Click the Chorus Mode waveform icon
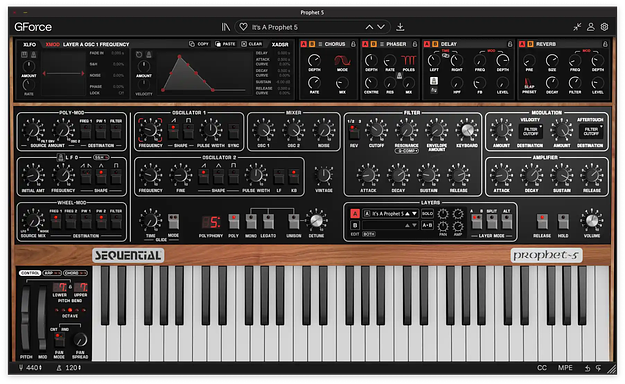Viewport: 625px width, 384px height. point(342,61)
